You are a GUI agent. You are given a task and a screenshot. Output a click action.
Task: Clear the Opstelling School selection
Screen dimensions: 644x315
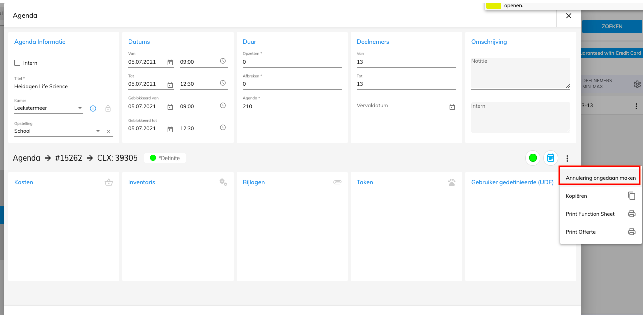(x=108, y=131)
